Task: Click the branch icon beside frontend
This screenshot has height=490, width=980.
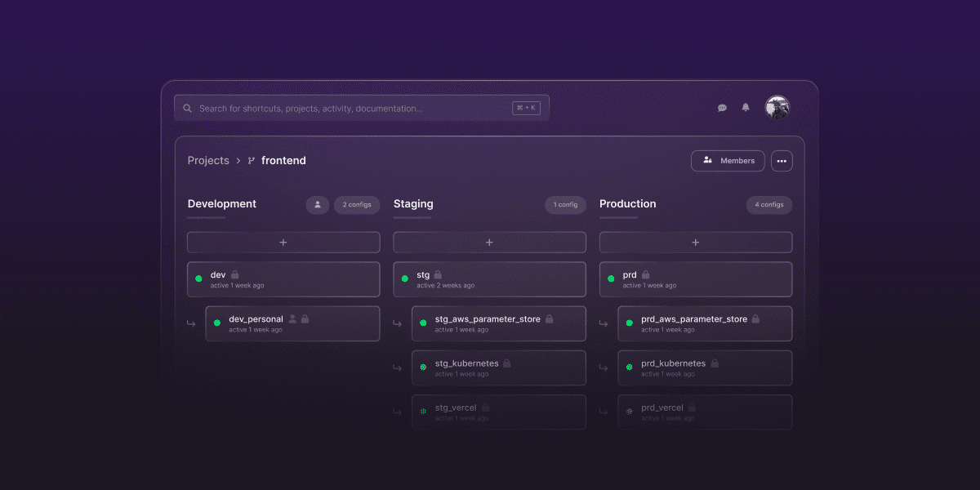Action: pos(252,161)
